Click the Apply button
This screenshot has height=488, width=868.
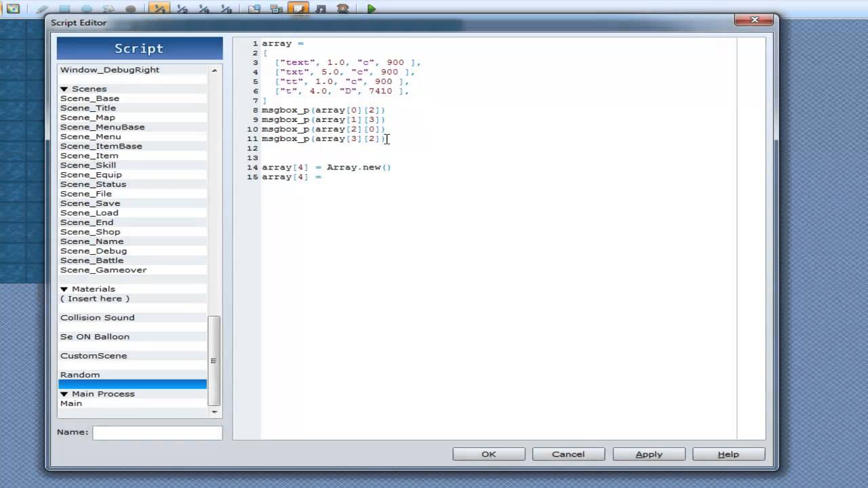(649, 455)
